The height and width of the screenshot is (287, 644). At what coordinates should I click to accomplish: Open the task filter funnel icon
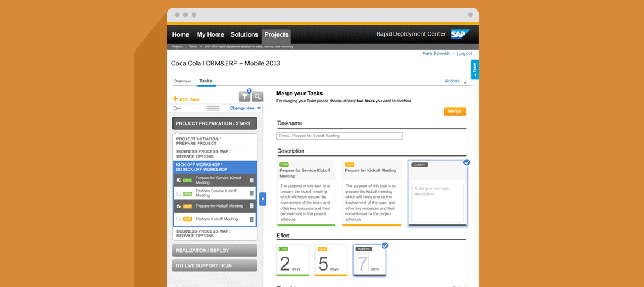tap(245, 96)
